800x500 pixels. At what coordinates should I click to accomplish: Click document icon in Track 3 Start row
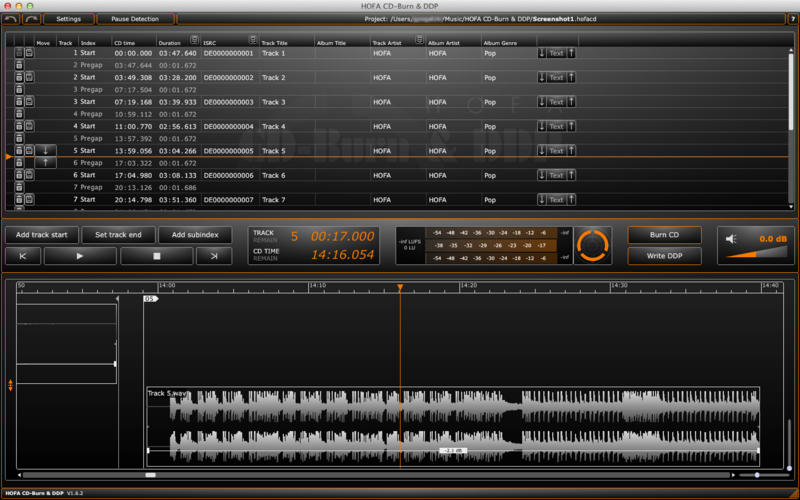[x=30, y=102]
